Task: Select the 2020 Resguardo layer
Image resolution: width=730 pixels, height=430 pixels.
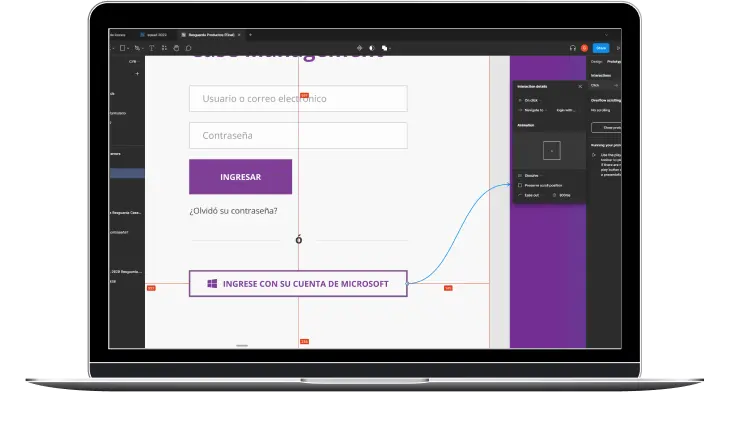Action: pos(126,271)
